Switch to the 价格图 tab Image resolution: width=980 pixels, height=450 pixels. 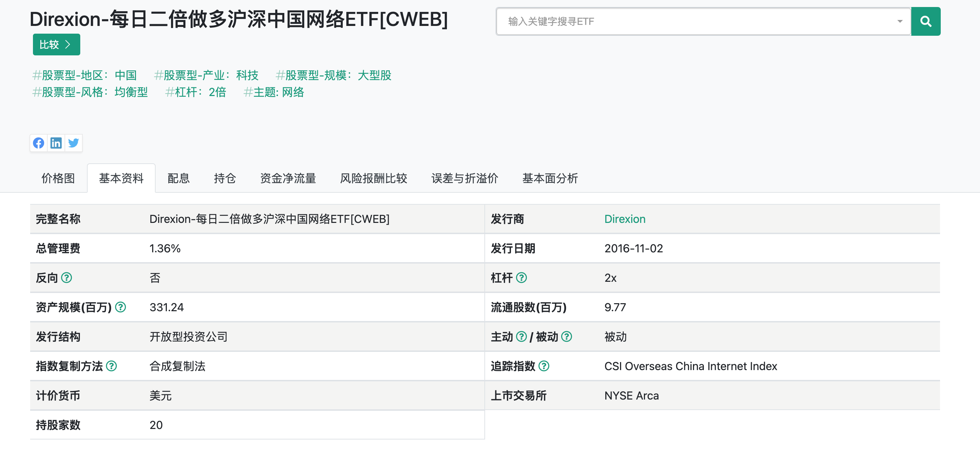[58, 178]
